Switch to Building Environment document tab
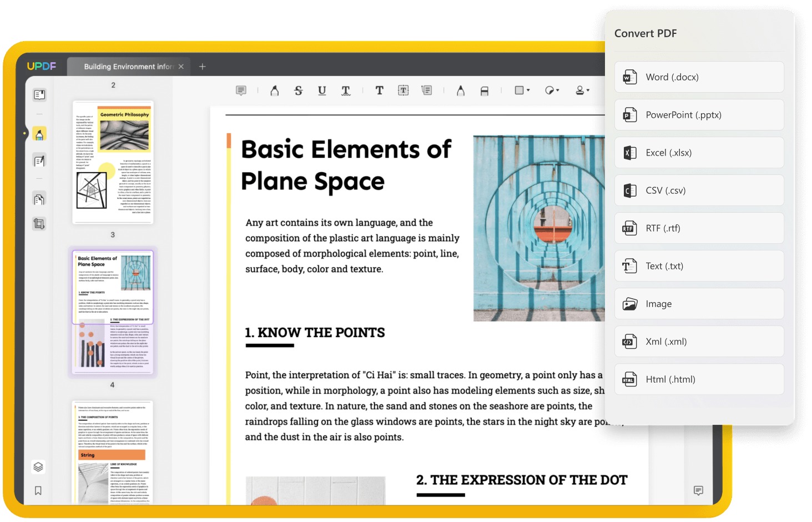This screenshot has width=812, height=522. point(128,67)
